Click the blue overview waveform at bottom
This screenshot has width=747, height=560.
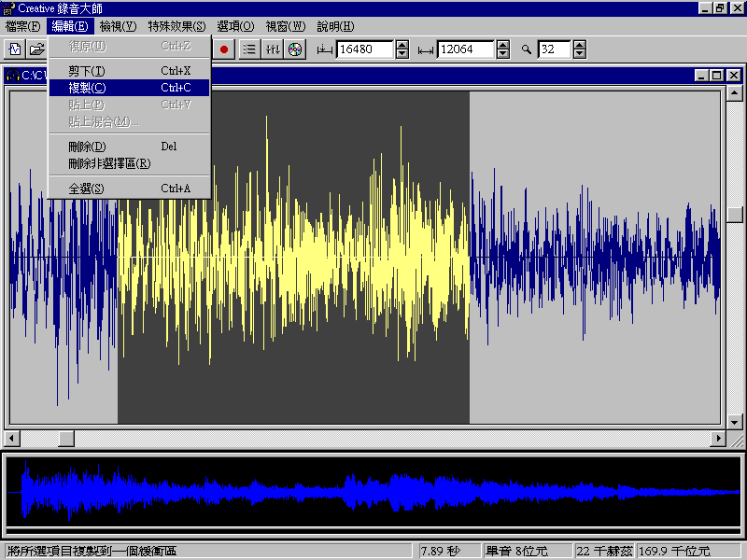pyautogui.click(x=373, y=491)
